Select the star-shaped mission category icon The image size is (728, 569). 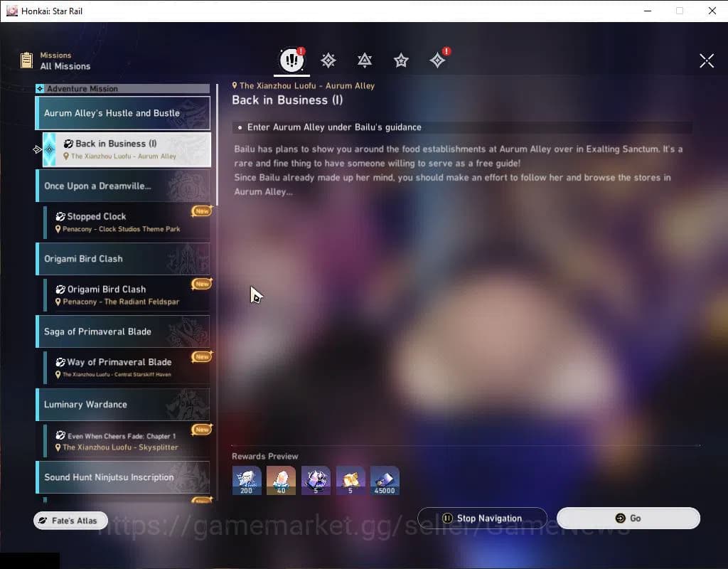pyautogui.click(x=401, y=60)
